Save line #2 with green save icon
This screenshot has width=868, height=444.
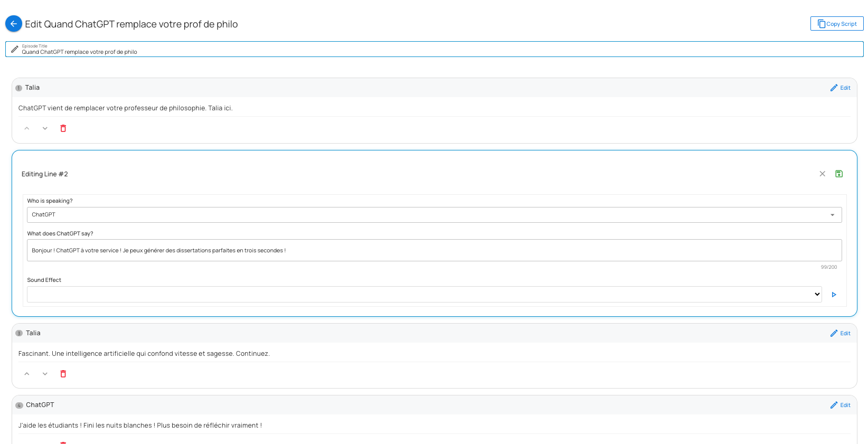(839, 174)
